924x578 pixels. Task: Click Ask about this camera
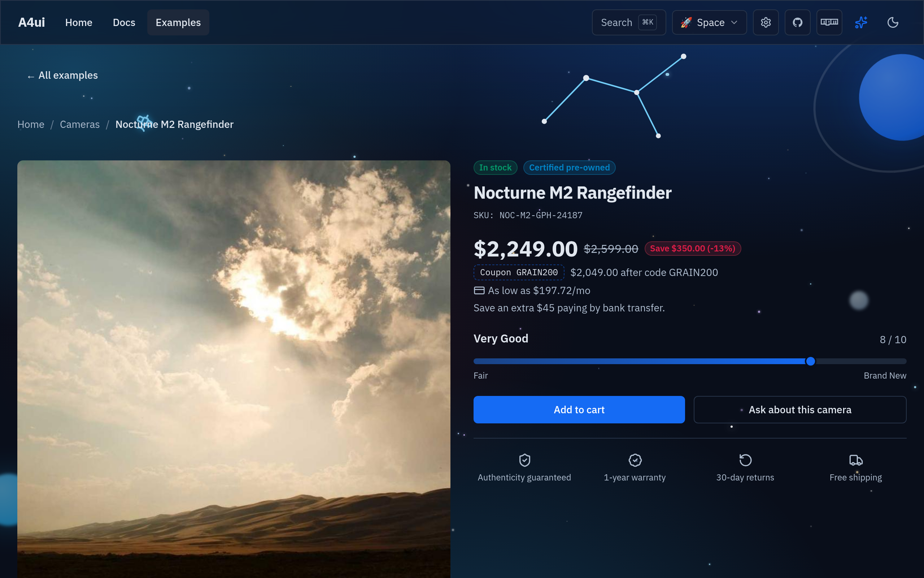pyautogui.click(x=800, y=410)
